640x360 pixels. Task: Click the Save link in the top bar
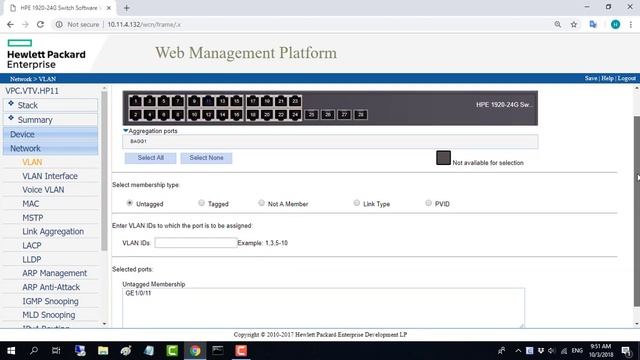pyautogui.click(x=591, y=78)
